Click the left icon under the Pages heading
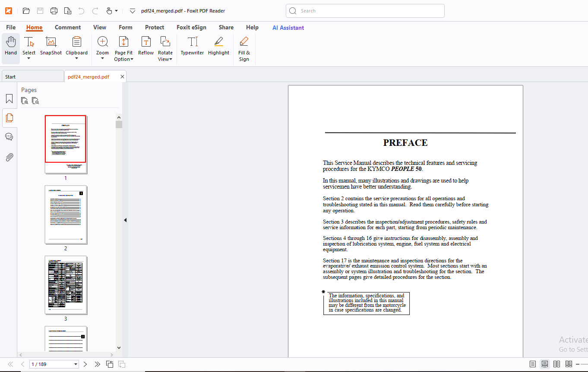 tap(25, 101)
